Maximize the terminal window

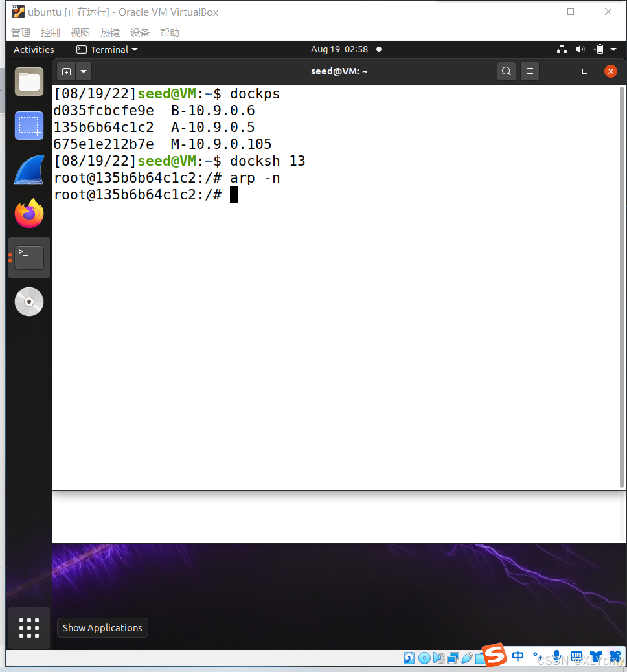pos(585,71)
